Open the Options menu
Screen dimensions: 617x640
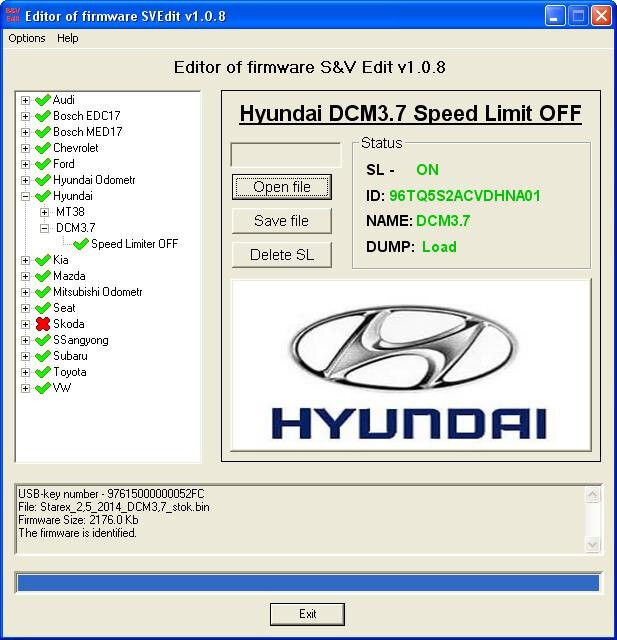[x=27, y=38]
